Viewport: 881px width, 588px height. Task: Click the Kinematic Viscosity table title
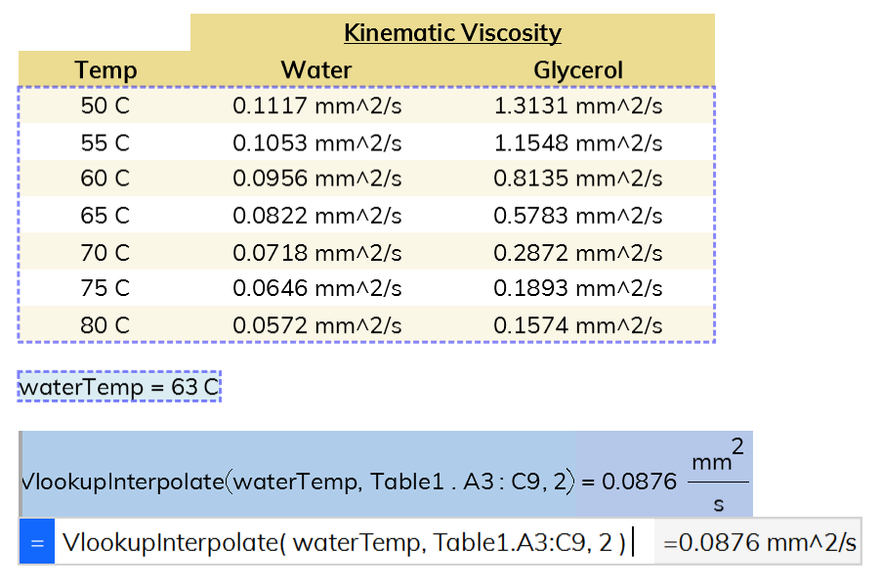(x=452, y=33)
